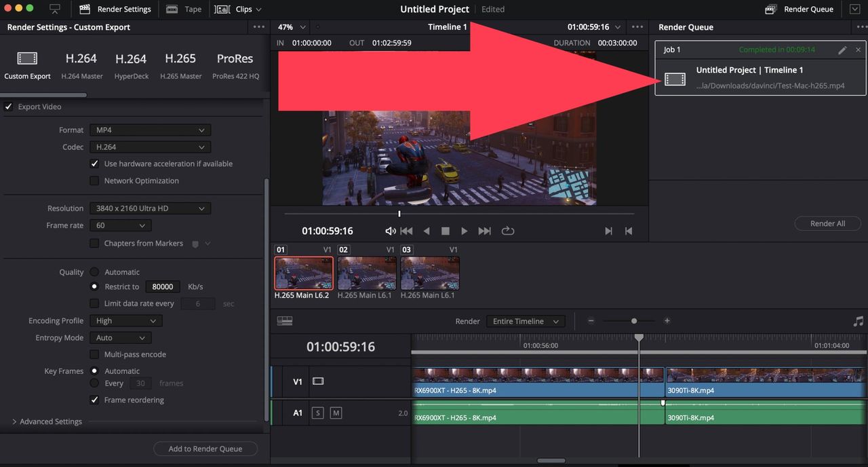Open the viewer zoom 47% dropdown

[292, 27]
